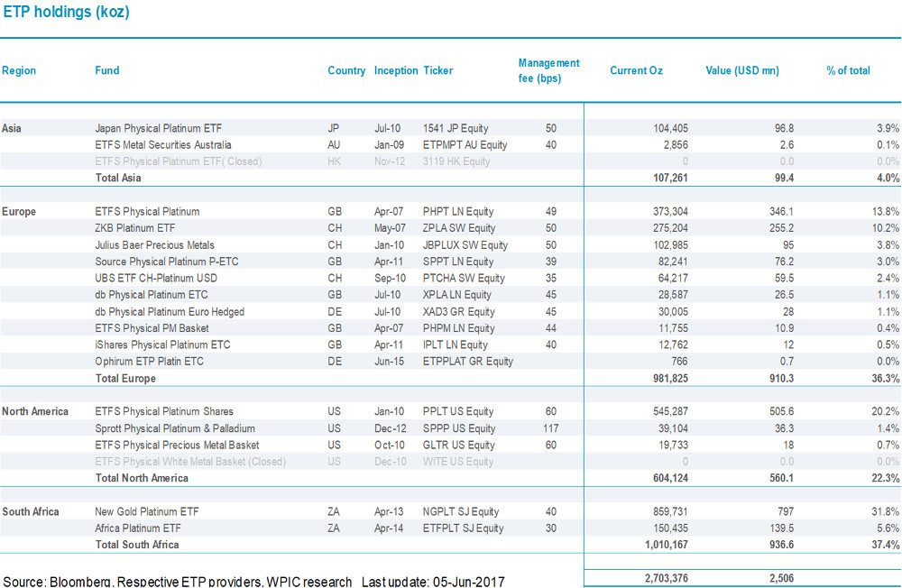902x588 pixels.
Task: Click 'Julius Baer Precious Metals' fund name
Action: pos(155,245)
